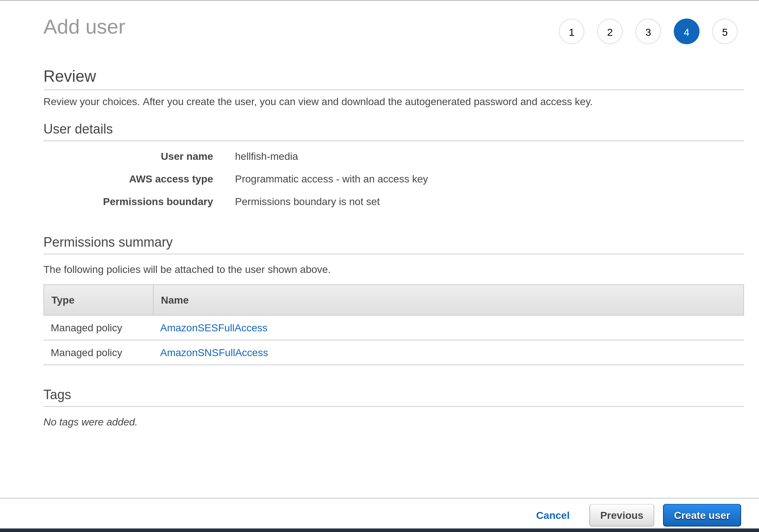The width and height of the screenshot is (759, 532).
Task: Click the Review heading
Action: 70,76
